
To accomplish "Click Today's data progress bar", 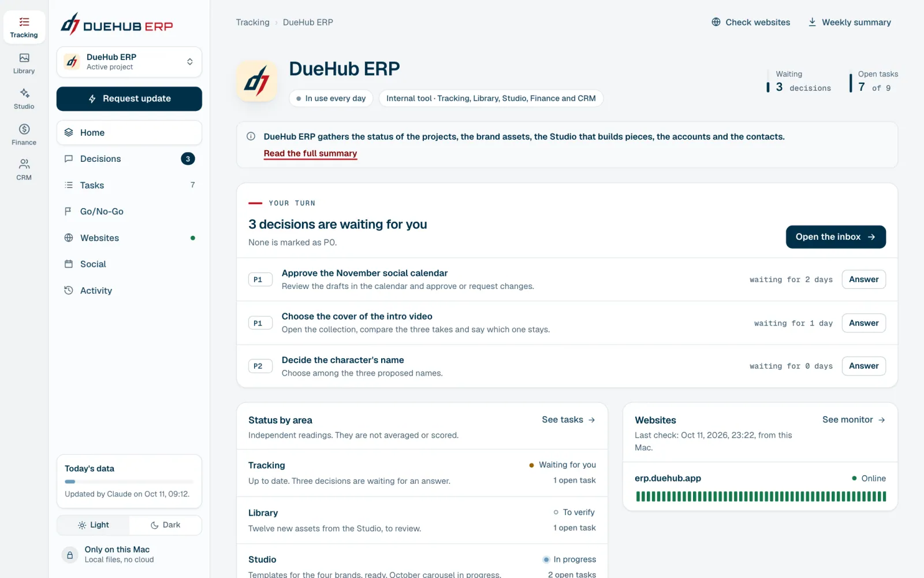I will coord(129,481).
